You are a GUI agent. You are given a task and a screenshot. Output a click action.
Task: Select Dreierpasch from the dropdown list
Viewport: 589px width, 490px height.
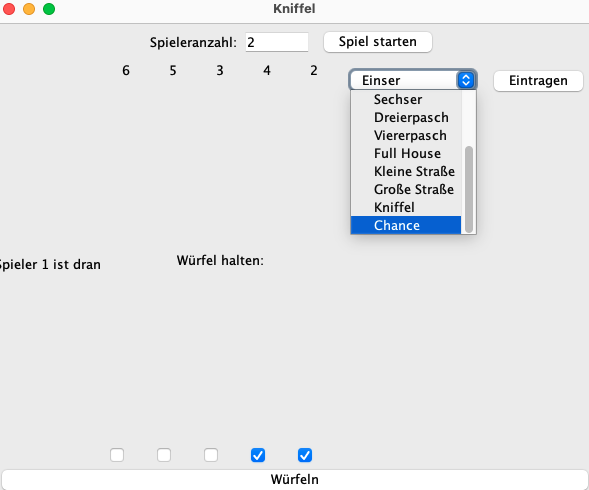(x=406, y=118)
